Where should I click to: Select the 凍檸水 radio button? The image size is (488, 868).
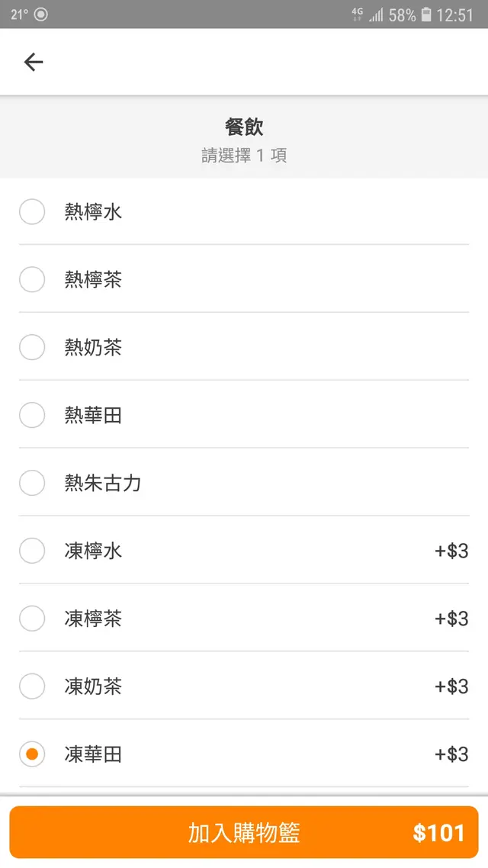(32, 551)
